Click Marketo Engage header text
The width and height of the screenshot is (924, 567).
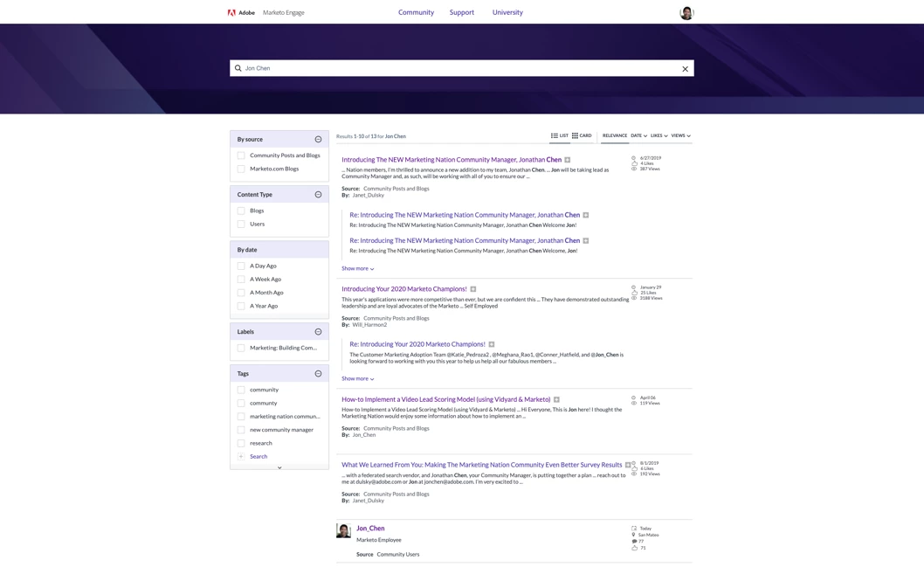click(284, 12)
